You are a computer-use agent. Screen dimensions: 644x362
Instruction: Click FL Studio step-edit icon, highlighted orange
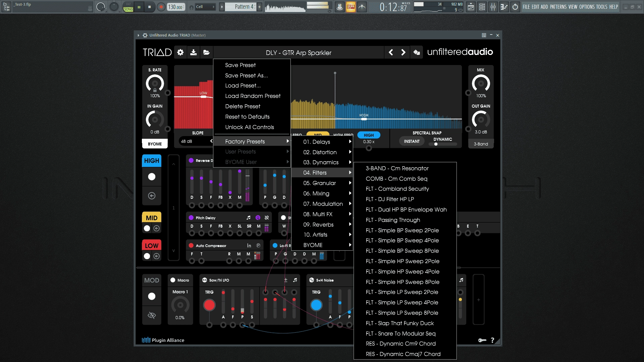(351, 7)
